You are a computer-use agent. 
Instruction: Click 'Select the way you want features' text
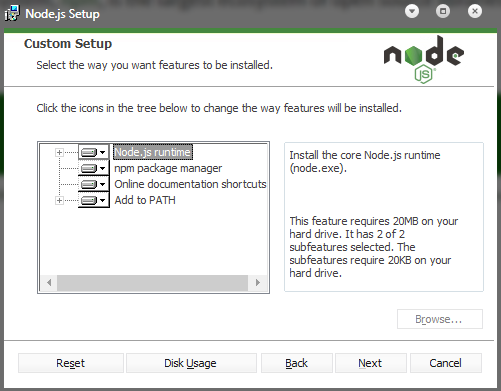click(x=155, y=65)
